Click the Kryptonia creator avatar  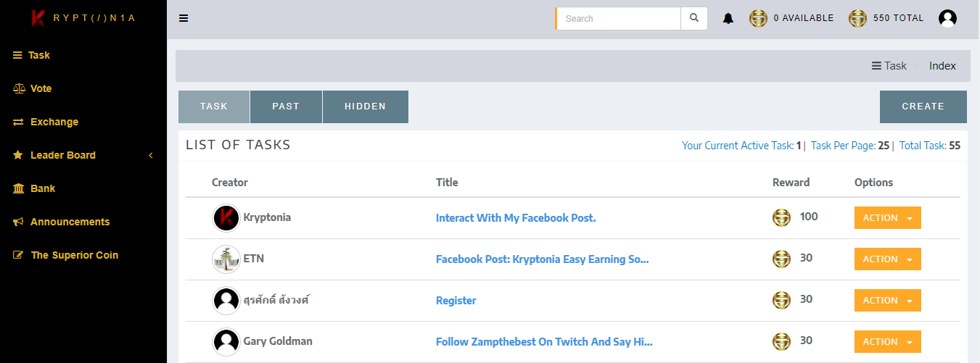226,218
